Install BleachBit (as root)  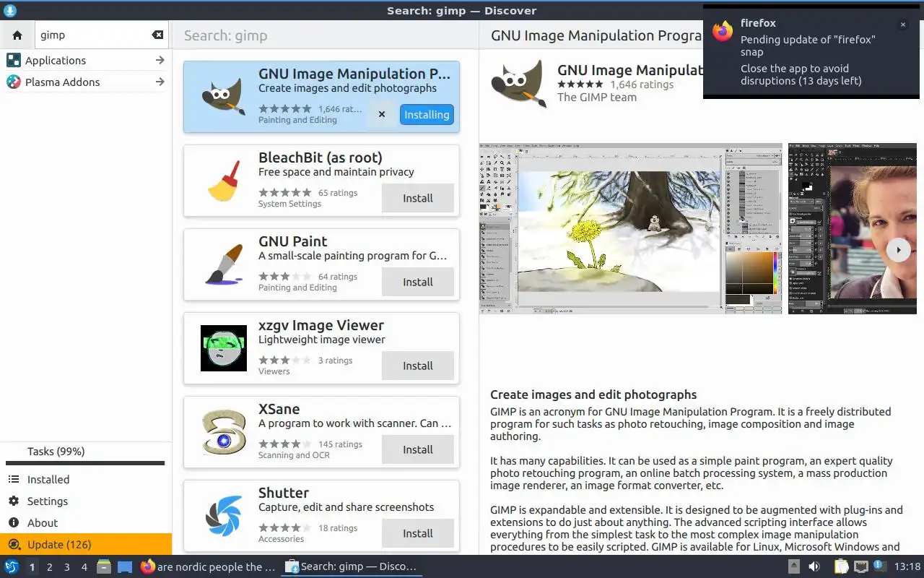pos(418,198)
